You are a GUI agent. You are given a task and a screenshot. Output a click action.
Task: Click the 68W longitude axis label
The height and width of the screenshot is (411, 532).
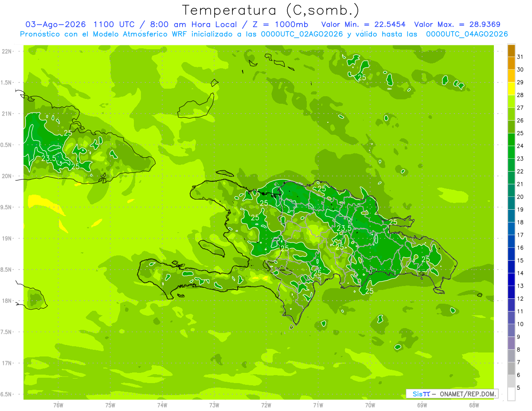pos(474,405)
